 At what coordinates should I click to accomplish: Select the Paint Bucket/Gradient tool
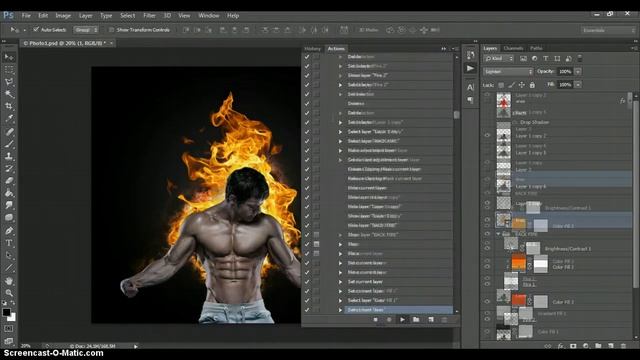[9, 193]
